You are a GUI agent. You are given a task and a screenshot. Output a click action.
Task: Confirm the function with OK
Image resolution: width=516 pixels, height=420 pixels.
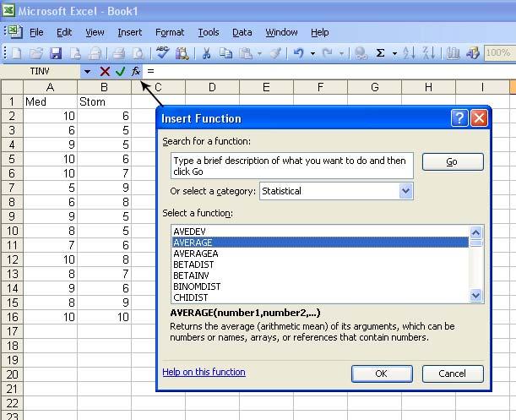[382, 374]
